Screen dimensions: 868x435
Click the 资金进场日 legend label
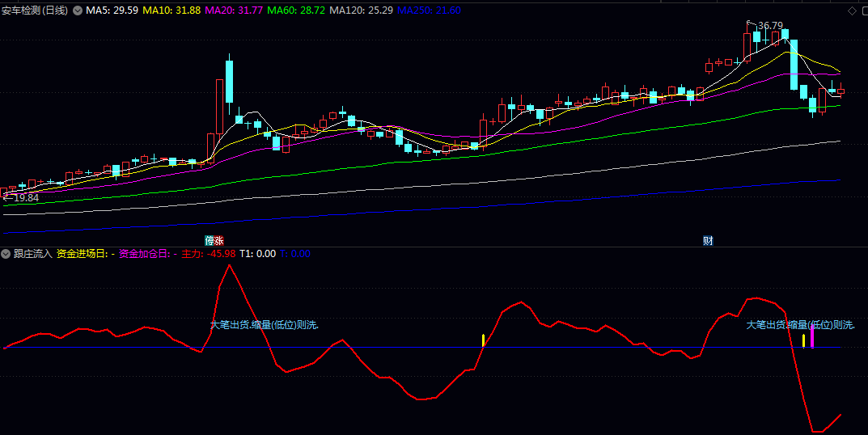[85, 254]
